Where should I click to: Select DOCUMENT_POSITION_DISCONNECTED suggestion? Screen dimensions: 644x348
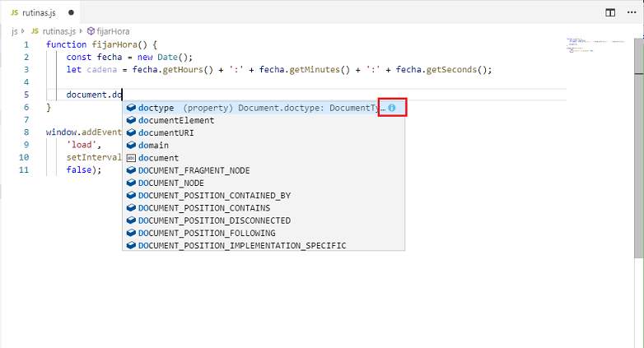(x=264, y=220)
